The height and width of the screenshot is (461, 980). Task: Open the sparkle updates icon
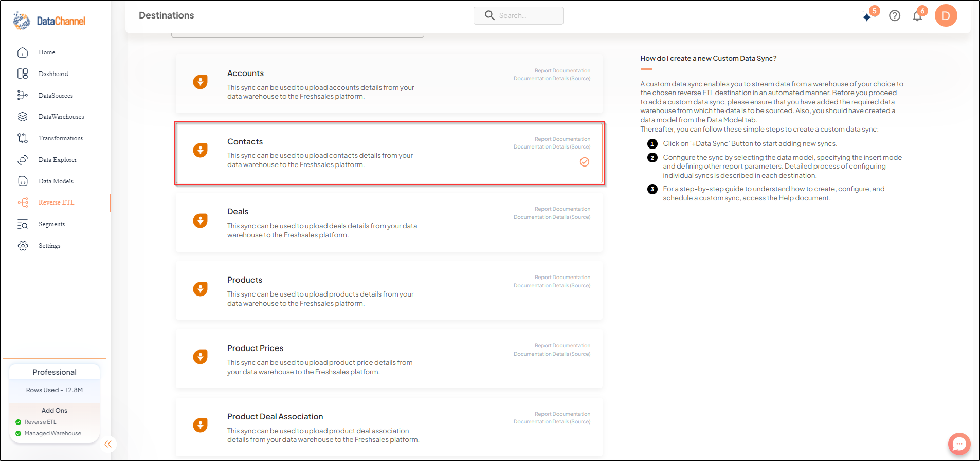pyautogui.click(x=867, y=16)
